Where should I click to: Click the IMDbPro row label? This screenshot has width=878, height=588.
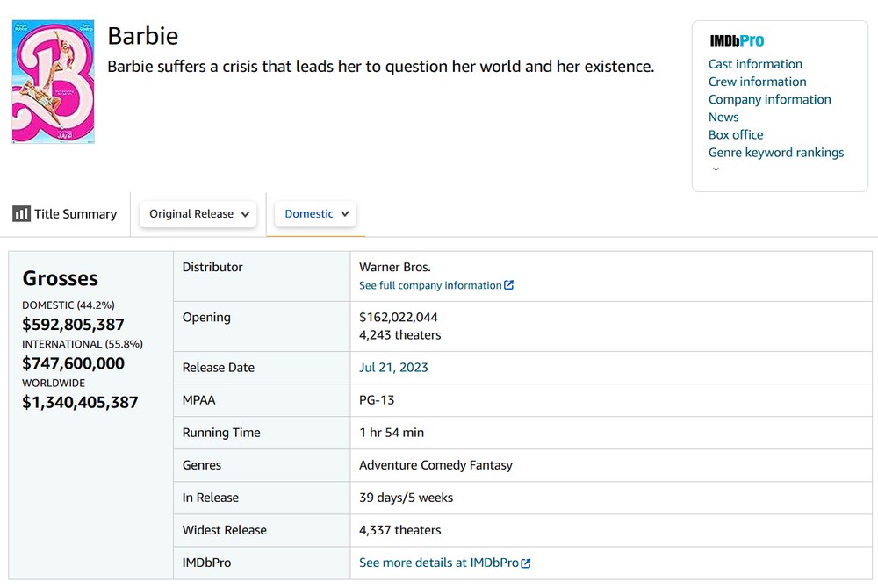pos(206,563)
